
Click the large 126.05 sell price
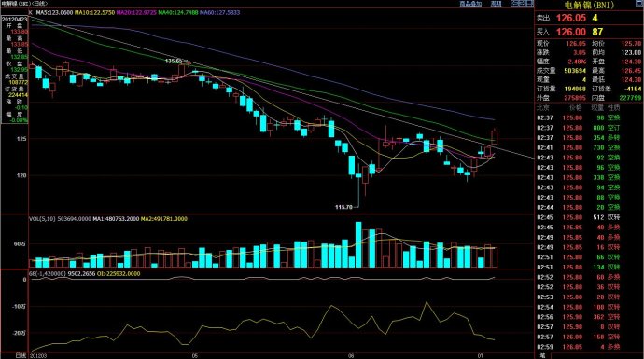tap(571, 18)
